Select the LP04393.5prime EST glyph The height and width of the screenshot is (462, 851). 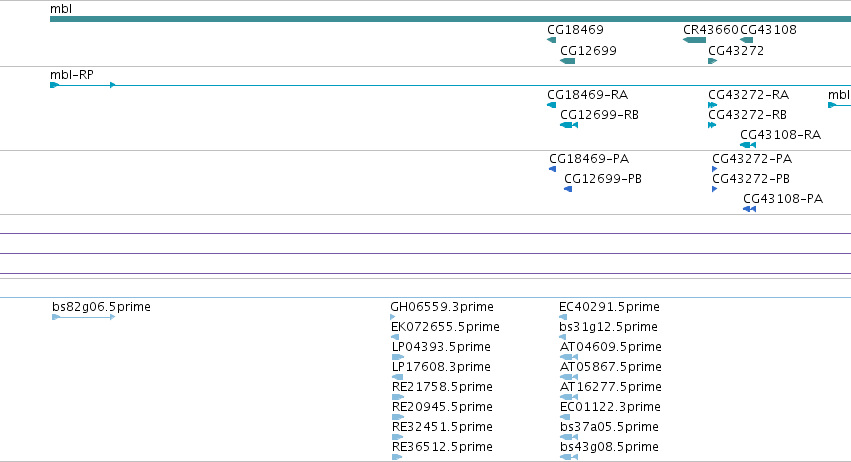coord(398,357)
